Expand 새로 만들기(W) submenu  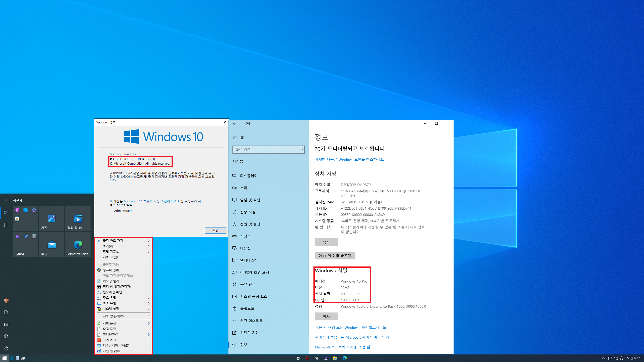point(124,316)
